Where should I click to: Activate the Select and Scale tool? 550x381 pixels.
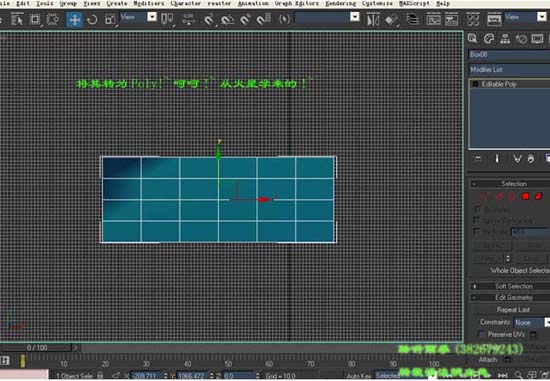point(110,19)
